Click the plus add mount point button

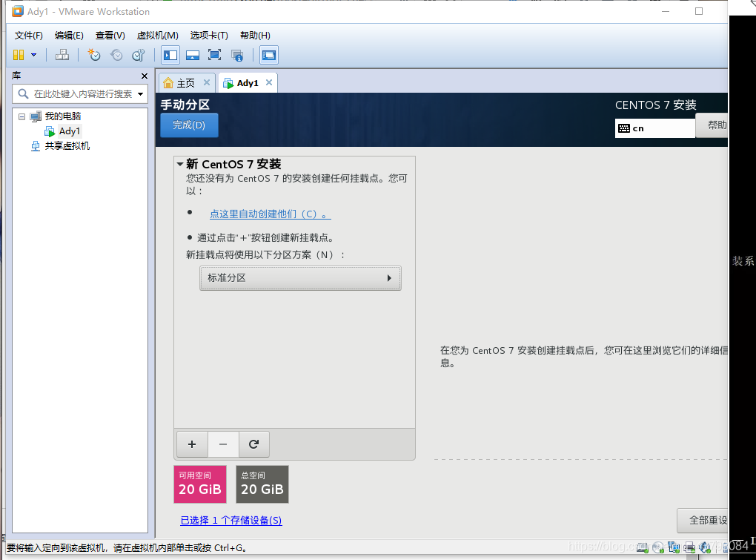coord(192,444)
